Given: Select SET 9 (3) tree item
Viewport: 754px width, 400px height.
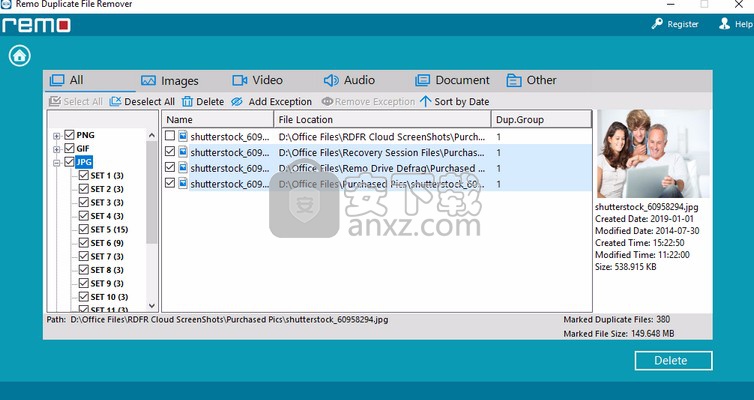Looking at the screenshot, I should coord(107,283).
